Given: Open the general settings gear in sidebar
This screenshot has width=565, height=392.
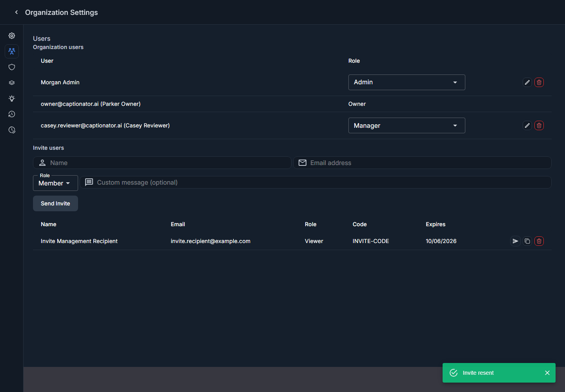Looking at the screenshot, I should pyautogui.click(x=12, y=36).
